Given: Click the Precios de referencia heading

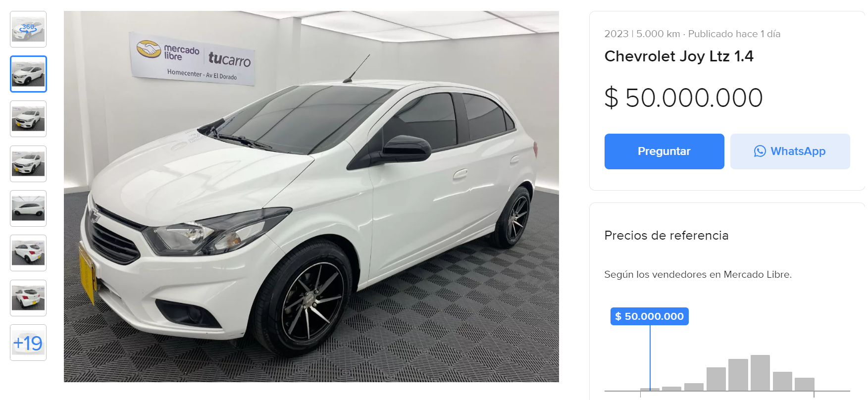Looking at the screenshot, I should pos(666,236).
